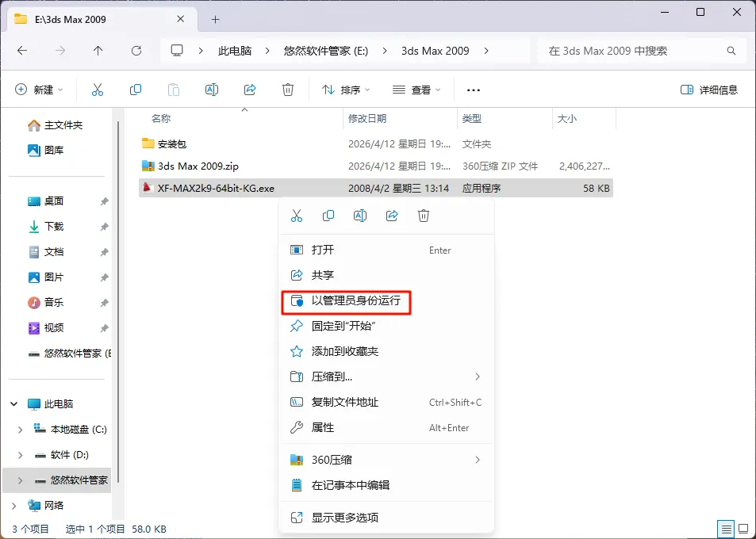756x539 pixels.
Task: Open the 新建 dropdown
Action: 39,90
